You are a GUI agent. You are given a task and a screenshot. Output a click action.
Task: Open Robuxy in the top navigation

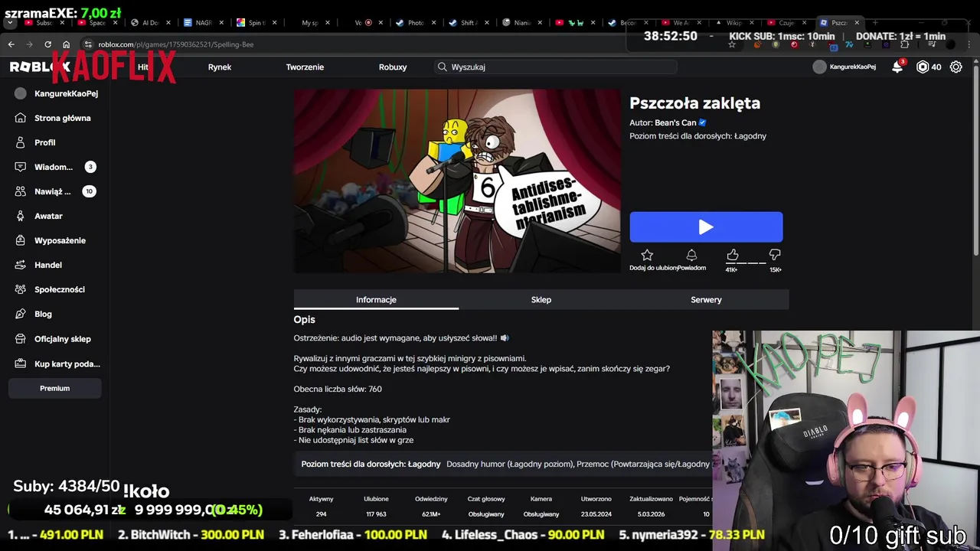[393, 67]
